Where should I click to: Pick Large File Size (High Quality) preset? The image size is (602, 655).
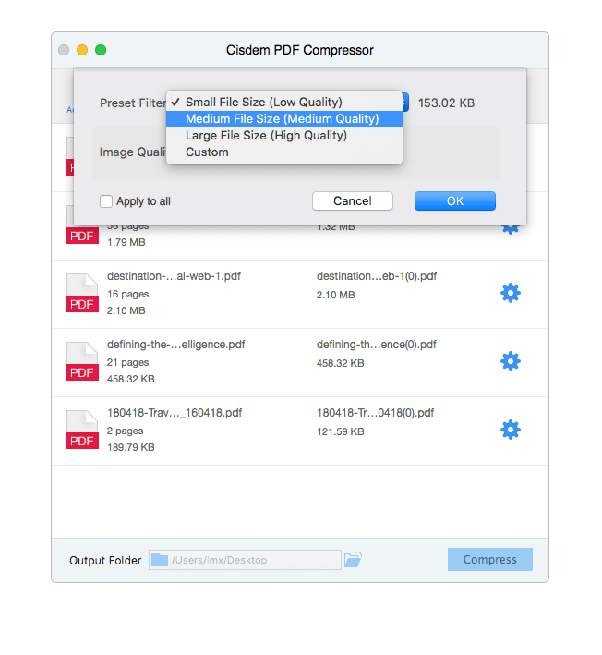(284, 135)
